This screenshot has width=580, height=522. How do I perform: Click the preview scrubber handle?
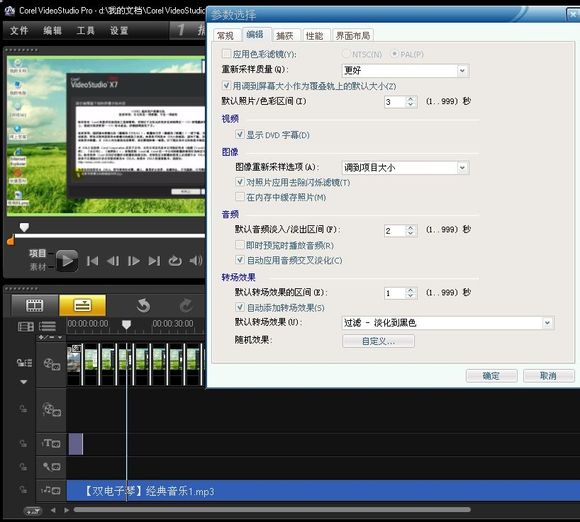[24, 227]
